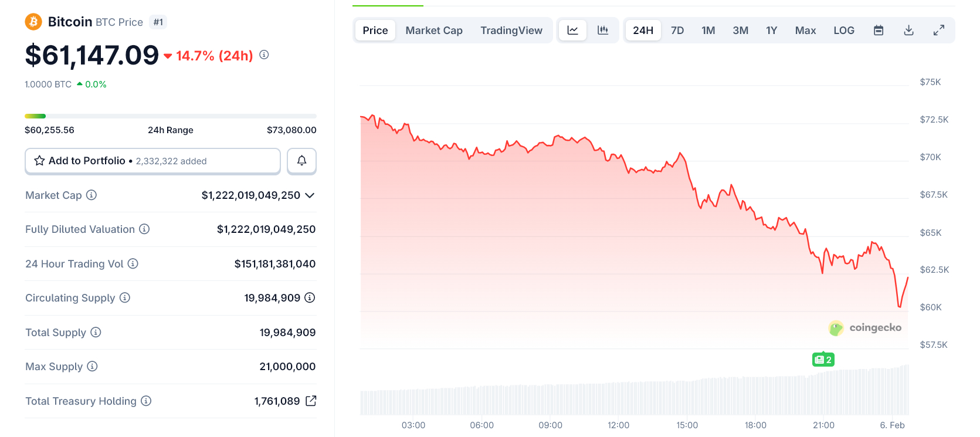Image resolution: width=980 pixels, height=437 pixels.
Task: Click the chart download icon
Action: pyautogui.click(x=908, y=30)
